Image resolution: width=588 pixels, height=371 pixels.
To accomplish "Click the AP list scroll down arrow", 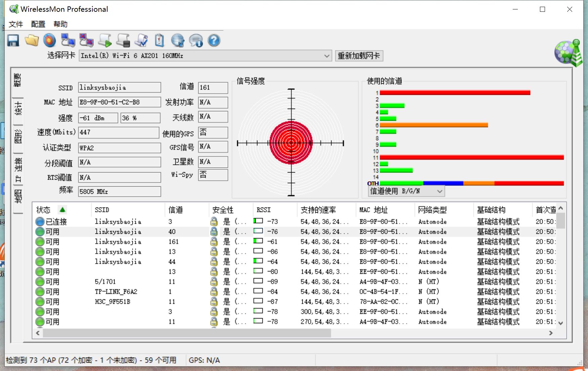I will (560, 323).
